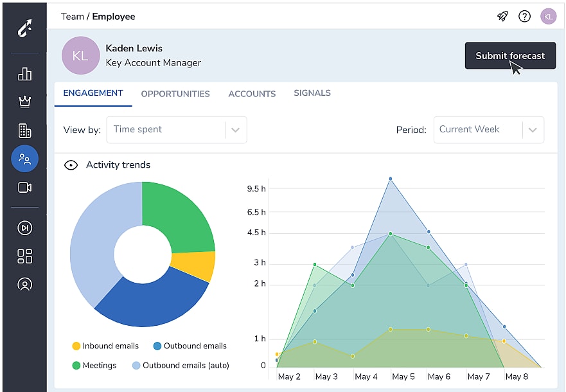Open the crown icon in sidebar

24,102
